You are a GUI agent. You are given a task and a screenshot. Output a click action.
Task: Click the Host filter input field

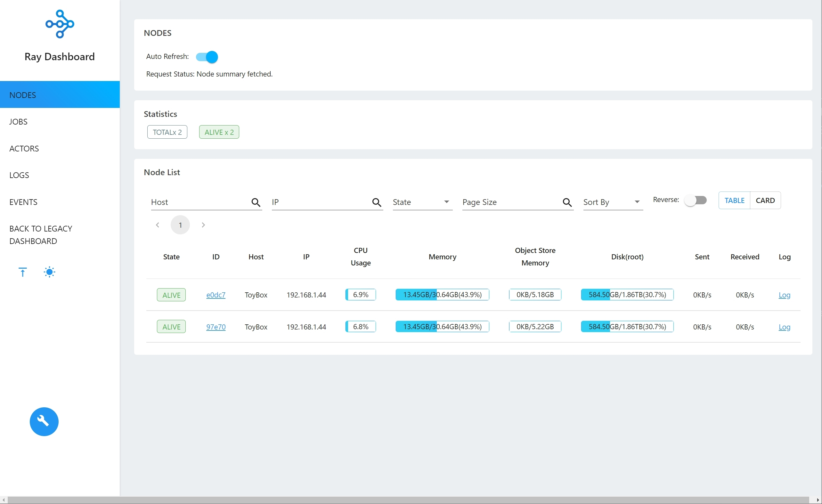click(x=199, y=202)
